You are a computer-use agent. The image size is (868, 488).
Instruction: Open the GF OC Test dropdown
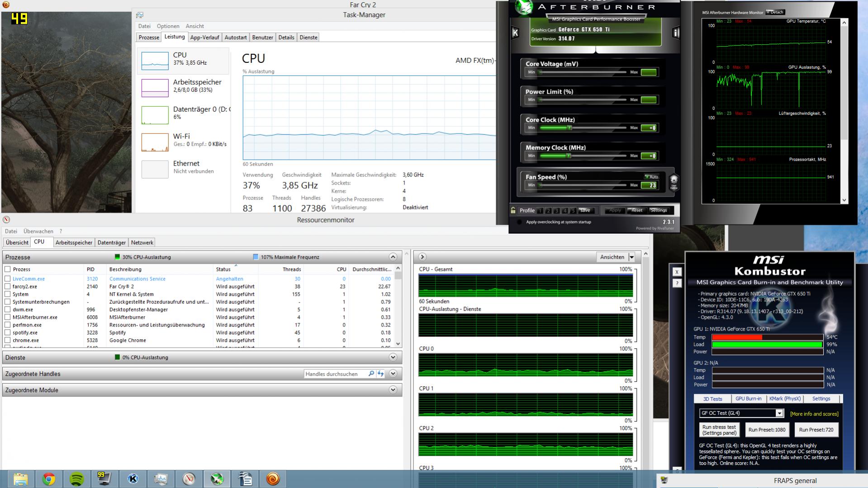click(x=779, y=413)
